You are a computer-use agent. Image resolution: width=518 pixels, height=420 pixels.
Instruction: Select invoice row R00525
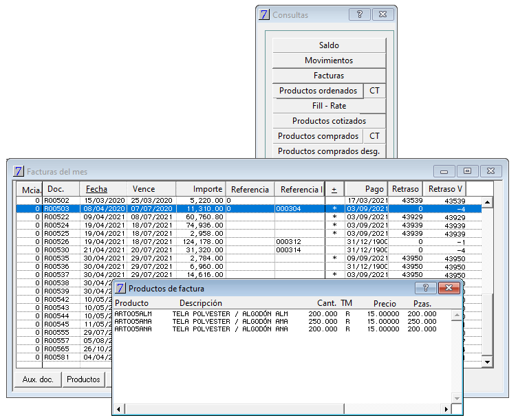pyautogui.click(x=249, y=234)
